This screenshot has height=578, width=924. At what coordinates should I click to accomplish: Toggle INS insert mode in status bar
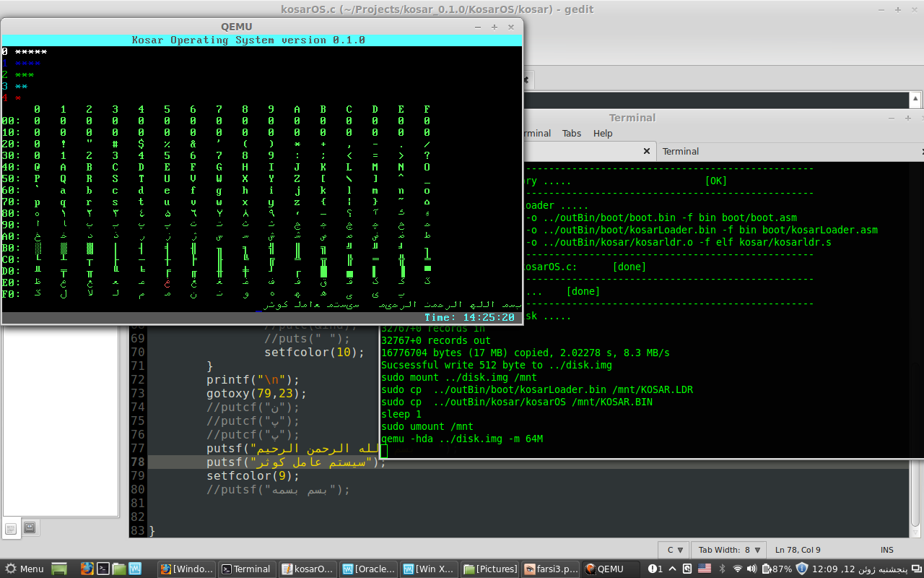(886, 550)
